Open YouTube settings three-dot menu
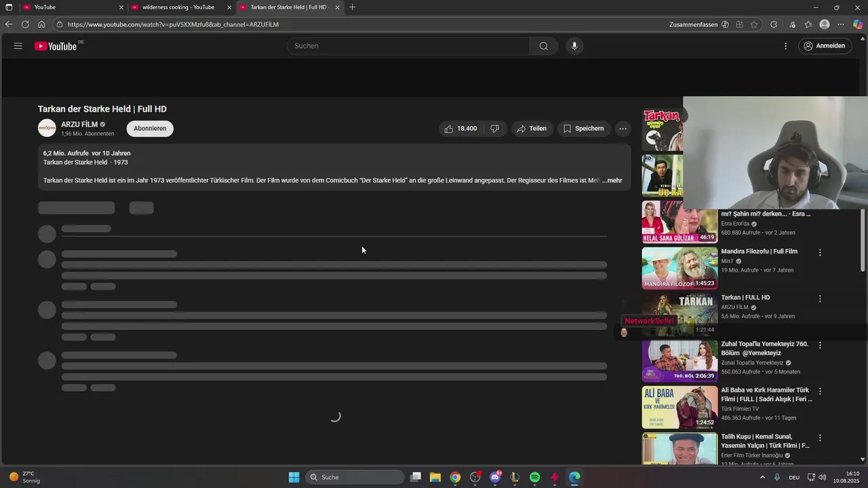Image resolution: width=868 pixels, height=488 pixels. tap(786, 46)
